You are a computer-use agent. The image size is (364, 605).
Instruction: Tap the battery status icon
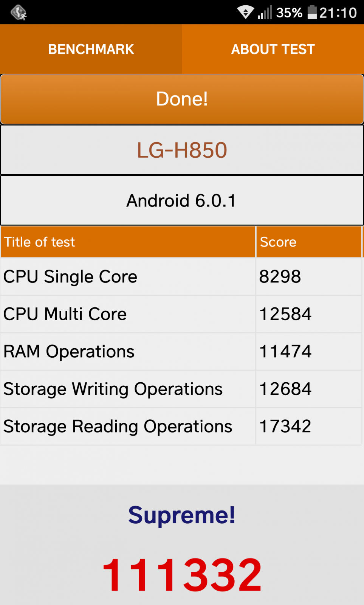click(312, 12)
